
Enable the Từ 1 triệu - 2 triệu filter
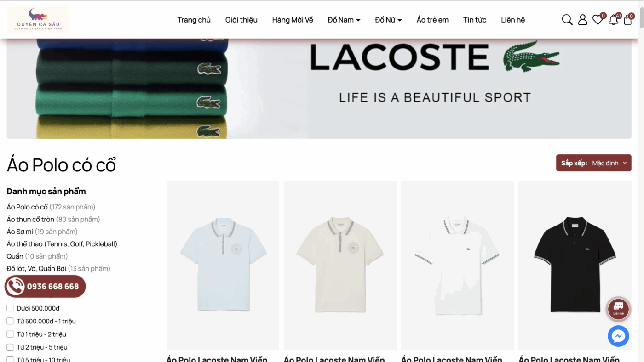click(10, 334)
